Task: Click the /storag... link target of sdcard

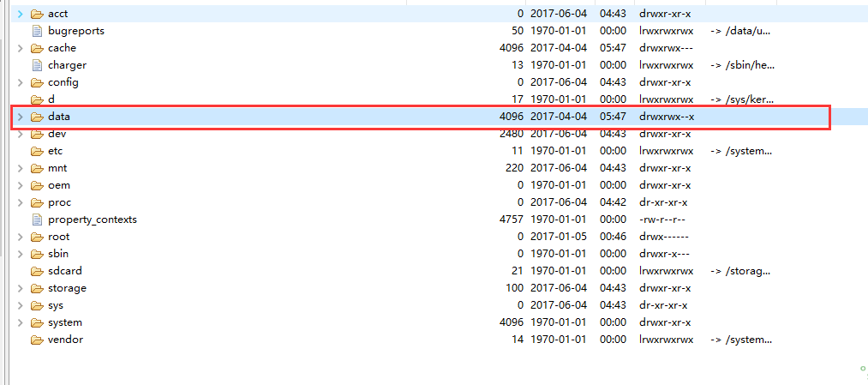Action: (x=740, y=271)
